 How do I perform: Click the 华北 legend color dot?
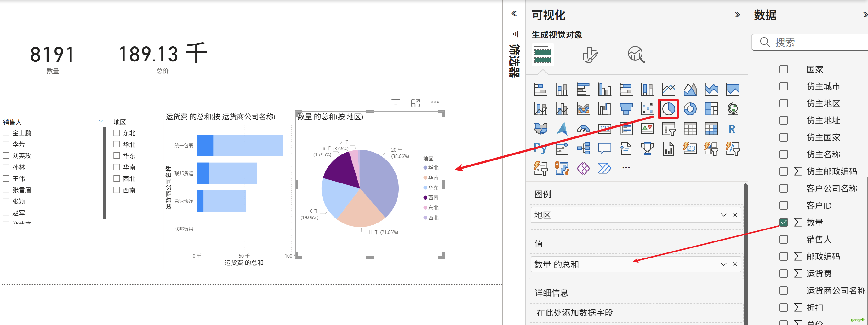[425, 168]
